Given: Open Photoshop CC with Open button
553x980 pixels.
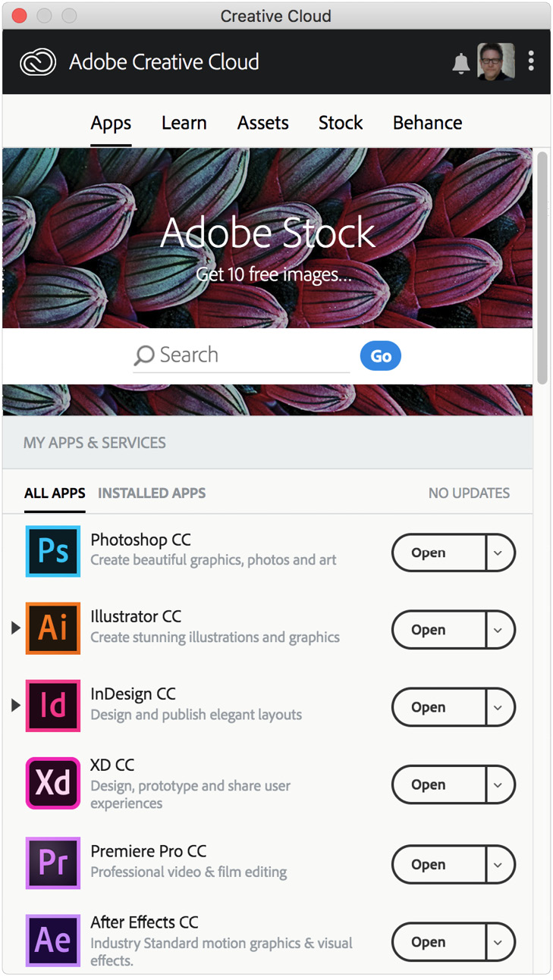Looking at the screenshot, I should coord(438,553).
